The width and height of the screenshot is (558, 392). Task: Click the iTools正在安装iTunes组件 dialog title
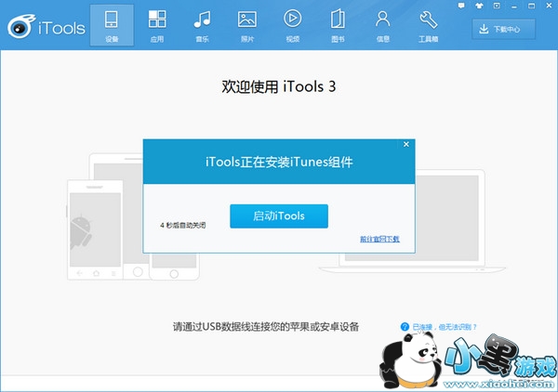[279, 162]
